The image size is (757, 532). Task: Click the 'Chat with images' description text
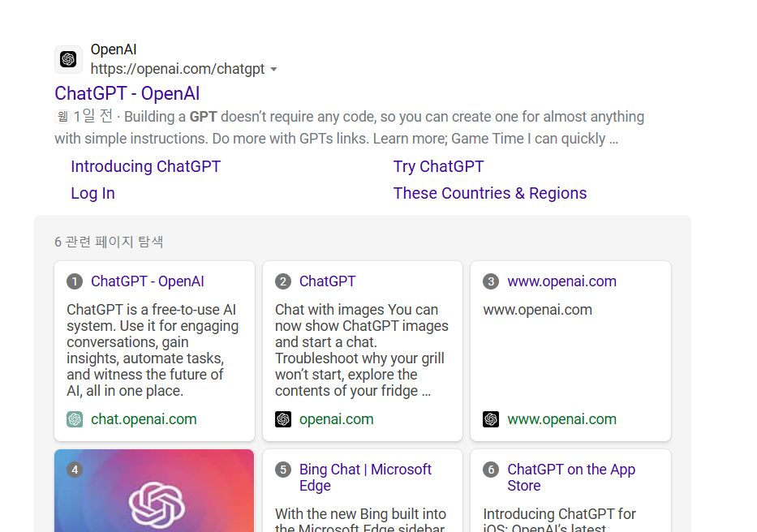click(362, 350)
